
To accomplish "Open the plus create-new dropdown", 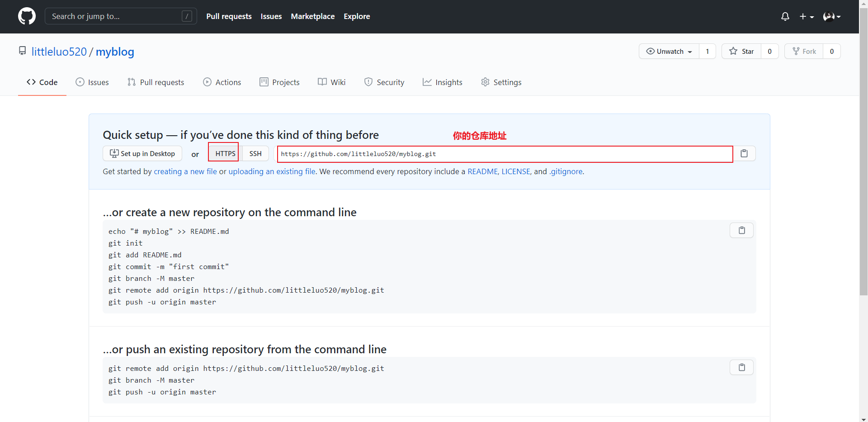I will coord(806,17).
